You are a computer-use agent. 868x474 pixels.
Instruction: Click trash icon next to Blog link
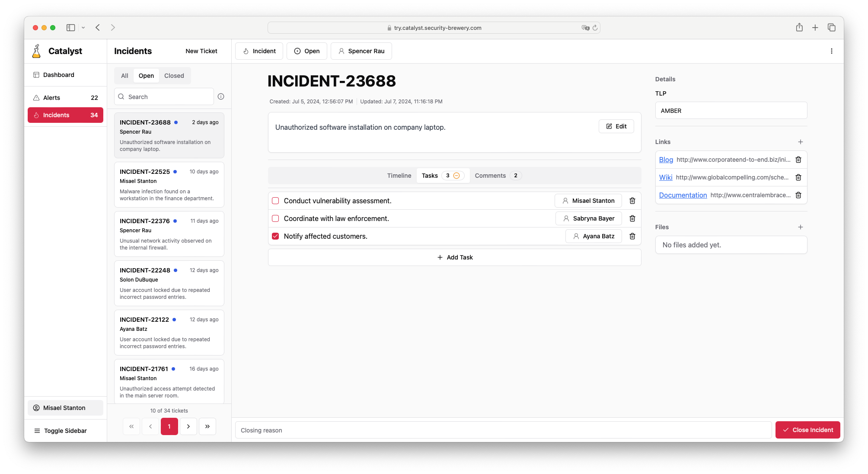[798, 160]
